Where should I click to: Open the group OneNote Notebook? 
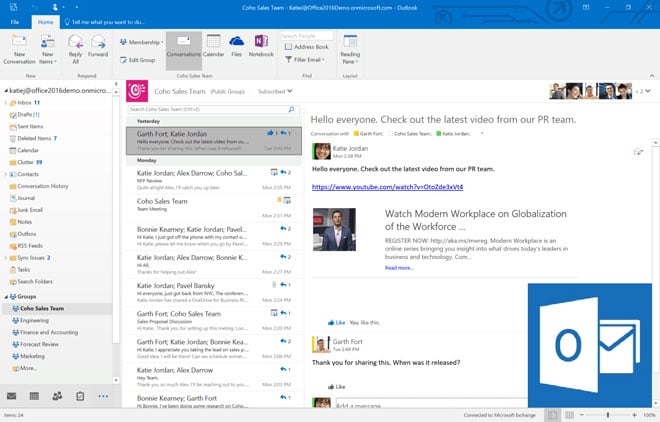click(x=261, y=42)
